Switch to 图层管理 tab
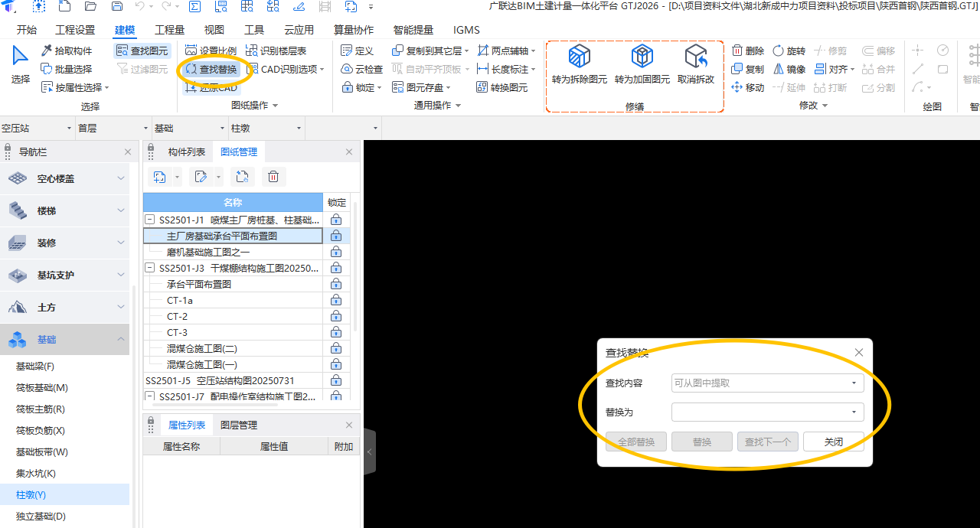 [239, 425]
